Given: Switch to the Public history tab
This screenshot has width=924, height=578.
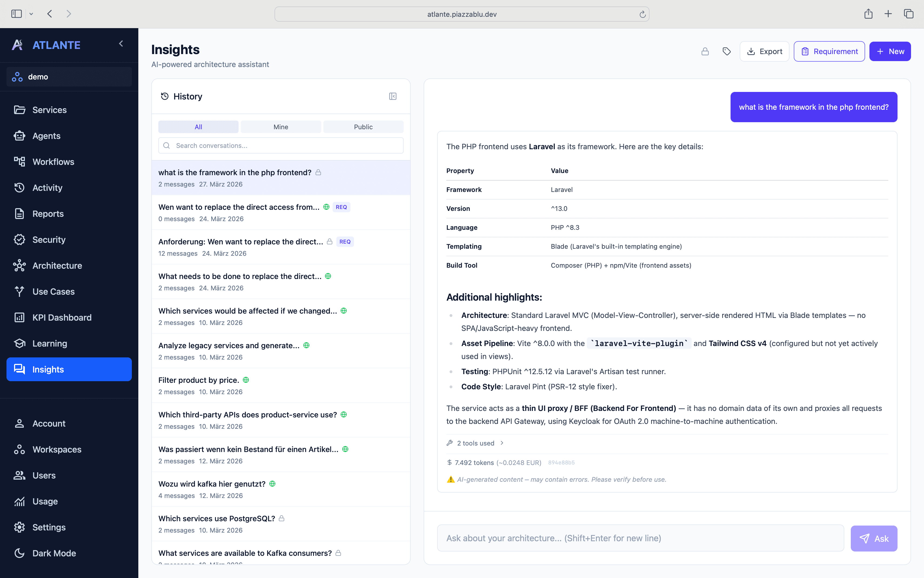Looking at the screenshot, I should click(x=363, y=127).
